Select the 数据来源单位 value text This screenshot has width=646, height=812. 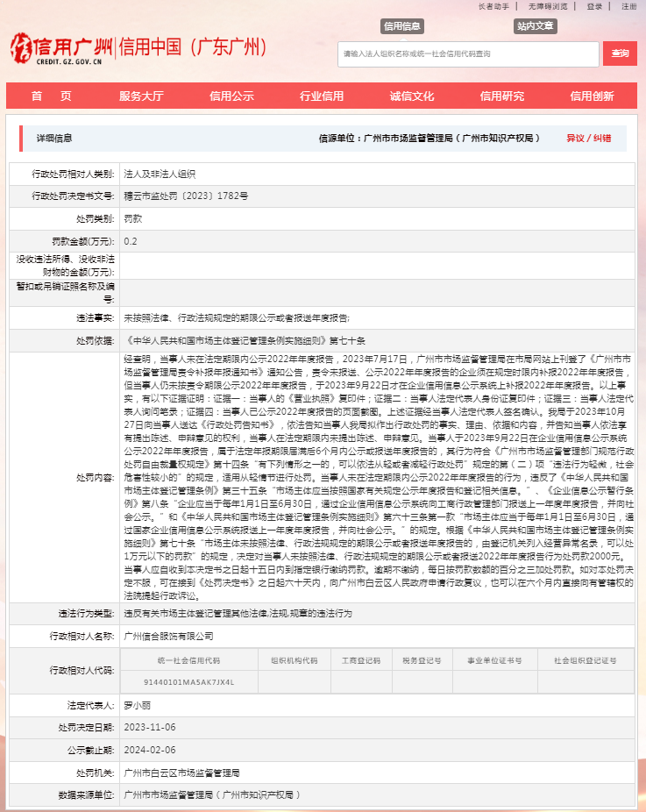212,795
